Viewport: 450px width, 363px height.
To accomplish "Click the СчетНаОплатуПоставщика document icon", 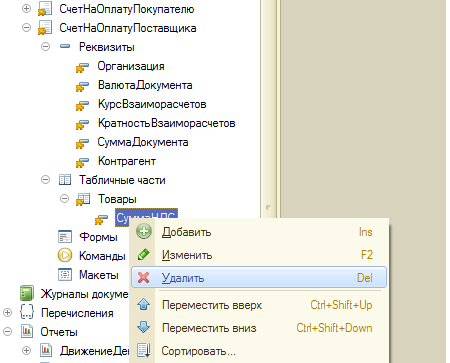I will (45, 28).
